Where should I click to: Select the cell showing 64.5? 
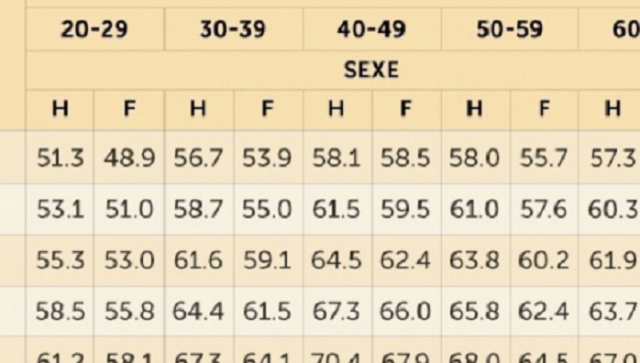click(x=337, y=260)
